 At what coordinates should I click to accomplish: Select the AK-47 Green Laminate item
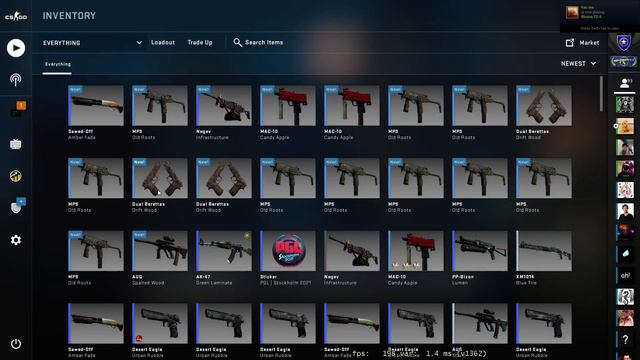tap(224, 258)
